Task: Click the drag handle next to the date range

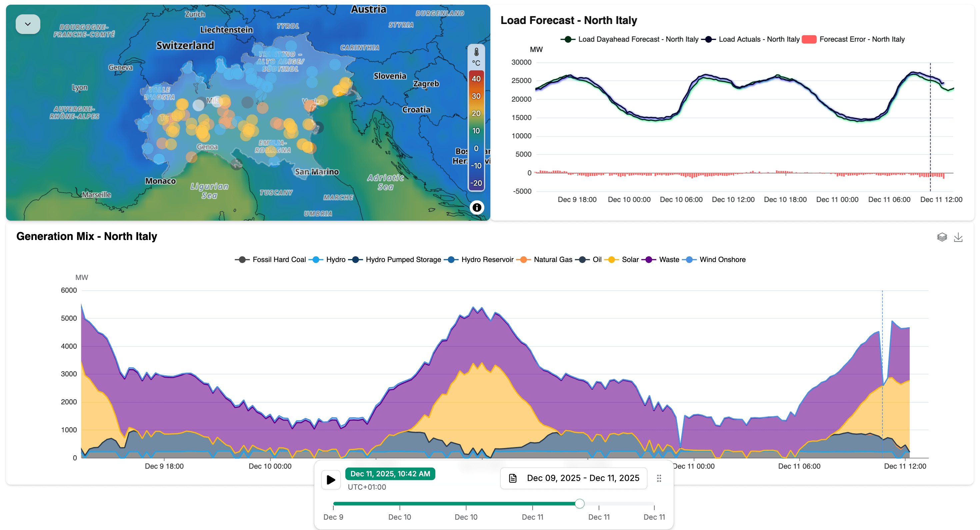Action: [x=659, y=478]
